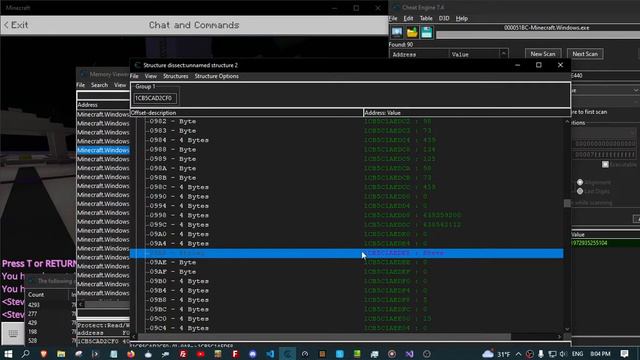
Task: Open Search menu in Memory Viewer
Action: tap(99, 85)
